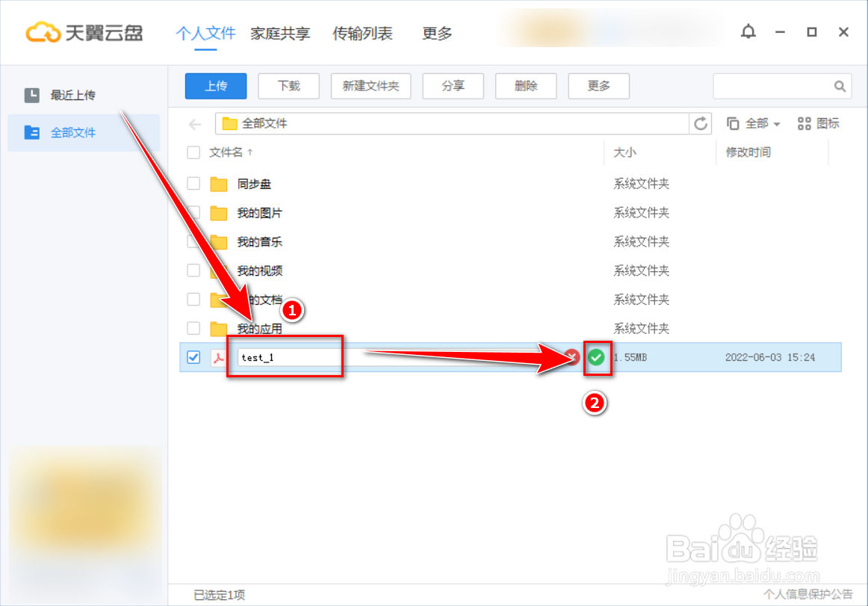The image size is (868, 606).
Task: Click the 新建文件夹 button
Action: coord(371,86)
